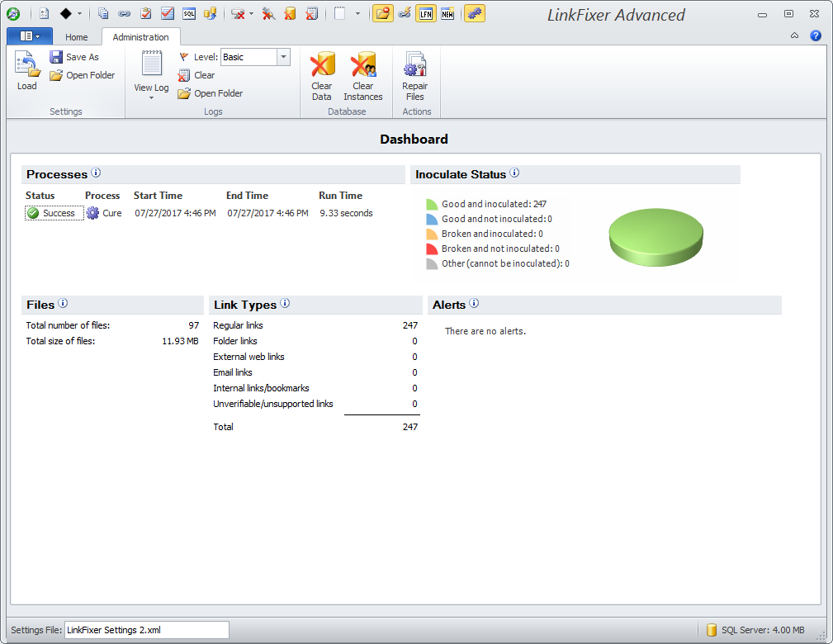Click info icon next to Inoculate Status
This screenshot has width=833, height=644.
click(514, 173)
